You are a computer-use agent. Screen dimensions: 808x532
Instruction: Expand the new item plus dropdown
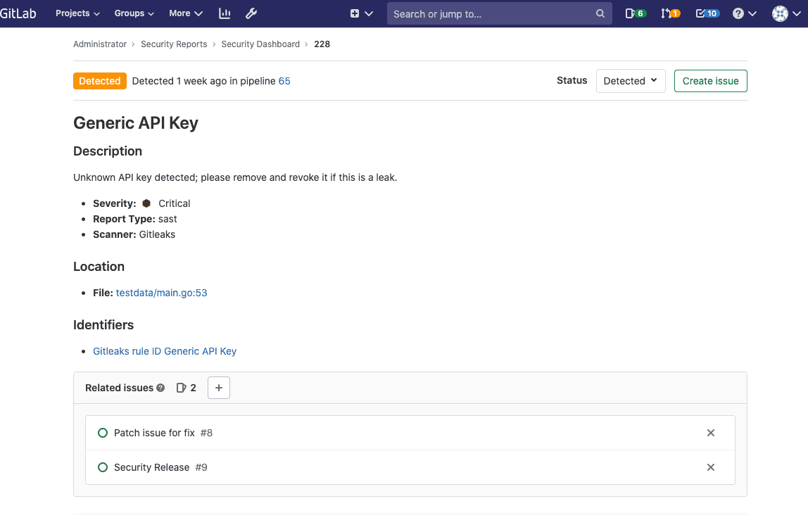click(361, 13)
